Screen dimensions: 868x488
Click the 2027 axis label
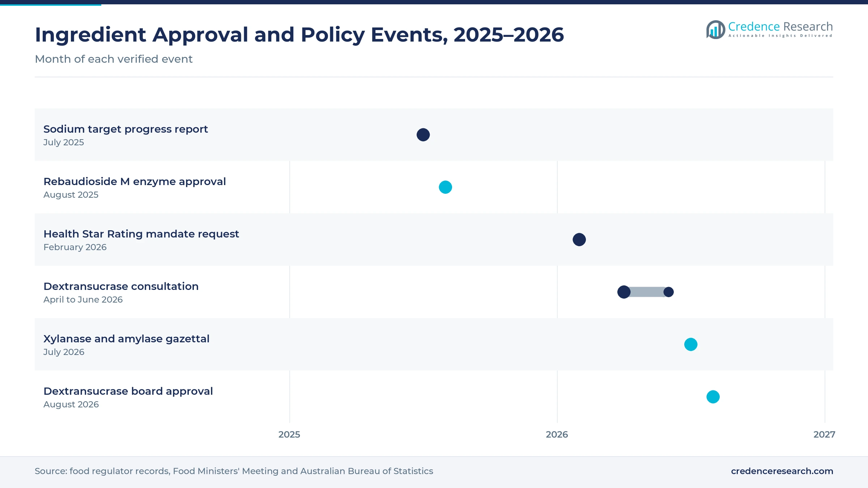[824, 435]
